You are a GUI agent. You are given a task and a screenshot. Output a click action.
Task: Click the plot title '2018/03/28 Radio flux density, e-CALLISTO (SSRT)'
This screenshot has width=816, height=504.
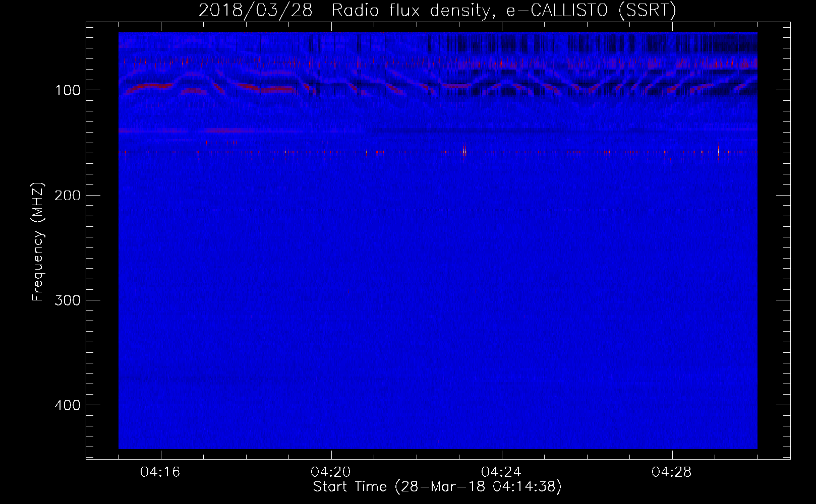point(437,11)
